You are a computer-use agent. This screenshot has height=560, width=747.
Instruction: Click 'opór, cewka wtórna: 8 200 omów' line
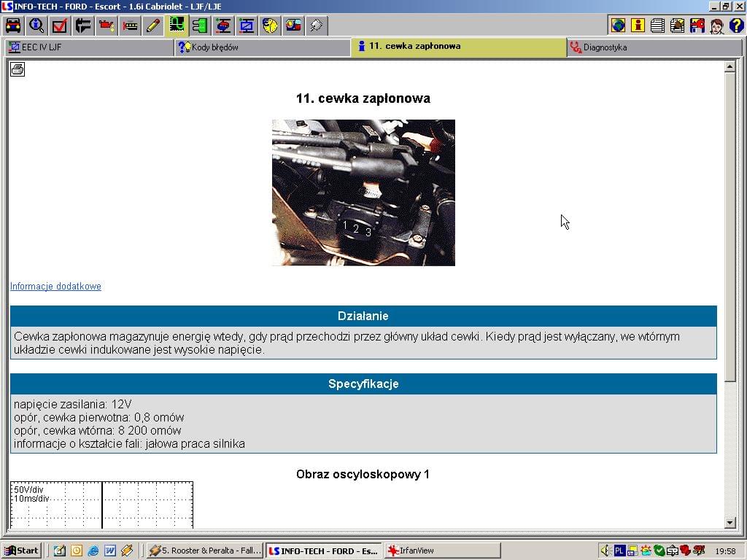point(98,431)
